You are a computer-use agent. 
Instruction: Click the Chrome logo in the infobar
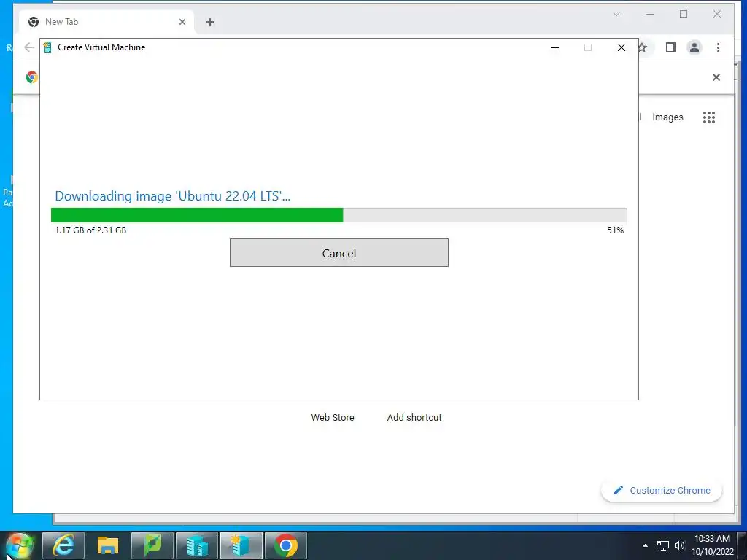32,77
